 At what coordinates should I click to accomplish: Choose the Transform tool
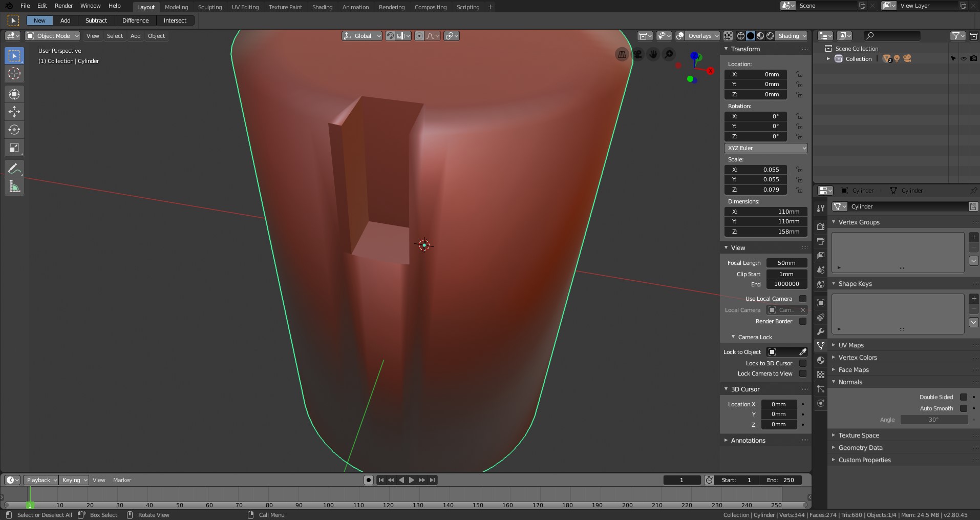(x=14, y=94)
